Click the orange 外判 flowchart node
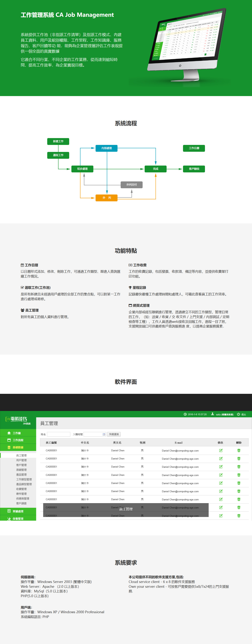The width and height of the screenshot is (252, 644). point(106,198)
